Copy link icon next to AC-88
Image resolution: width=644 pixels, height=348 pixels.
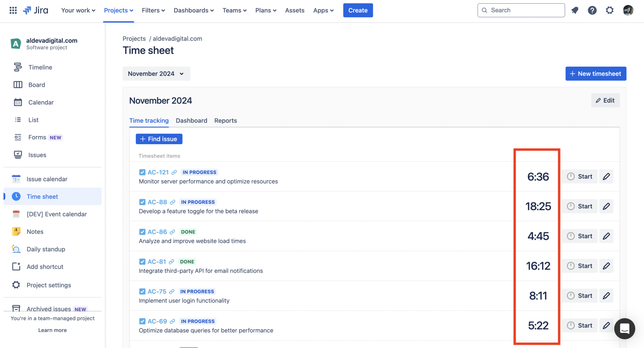click(172, 202)
